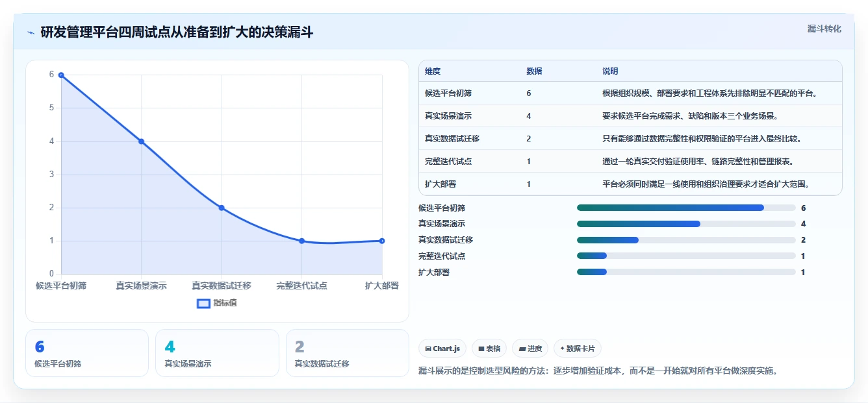Screen dimensions: 868x403
Task: Select the 真实数据试迁移 table row cell
Action: [x=452, y=139]
